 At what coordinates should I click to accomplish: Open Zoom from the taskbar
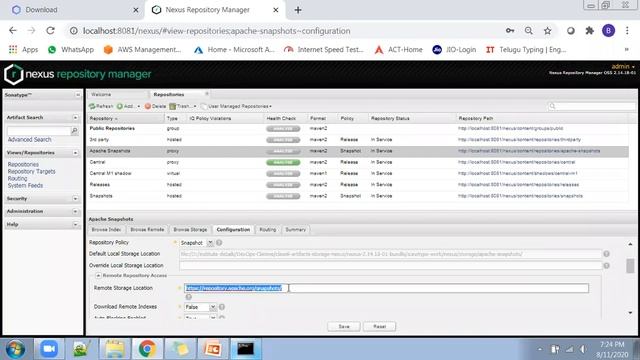point(49,349)
